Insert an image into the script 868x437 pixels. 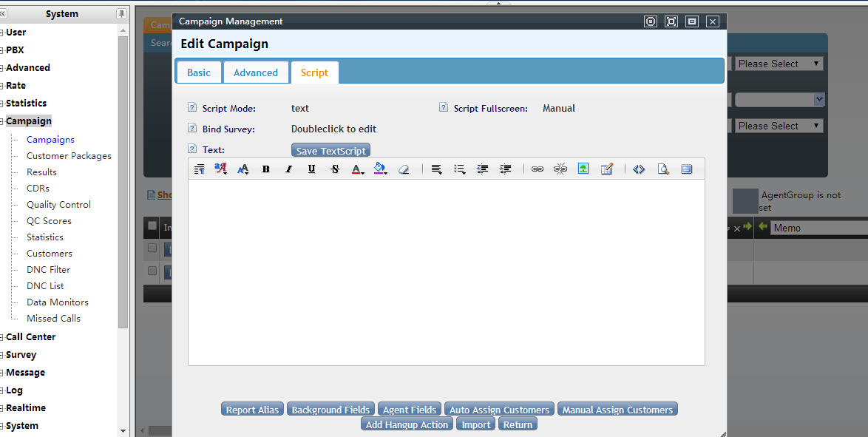pyautogui.click(x=583, y=169)
